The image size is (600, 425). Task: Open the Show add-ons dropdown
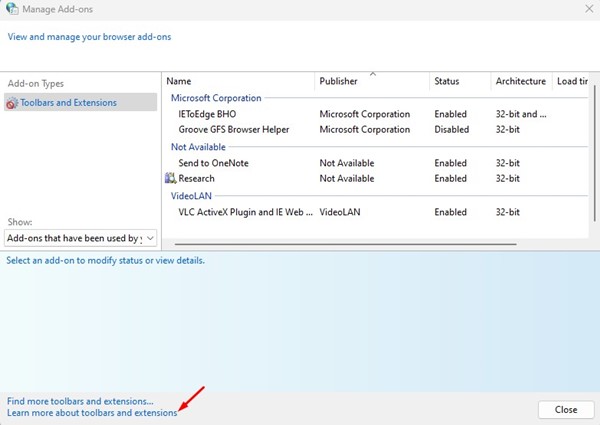click(80, 238)
